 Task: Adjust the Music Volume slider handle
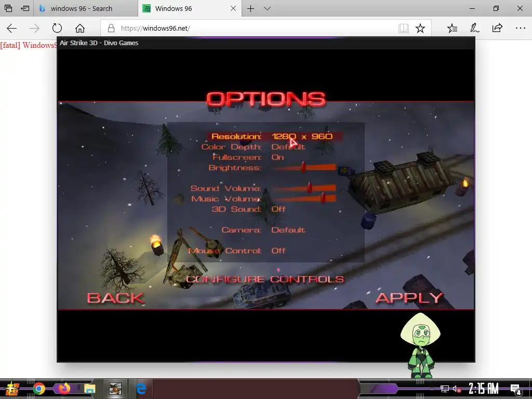pos(323,198)
